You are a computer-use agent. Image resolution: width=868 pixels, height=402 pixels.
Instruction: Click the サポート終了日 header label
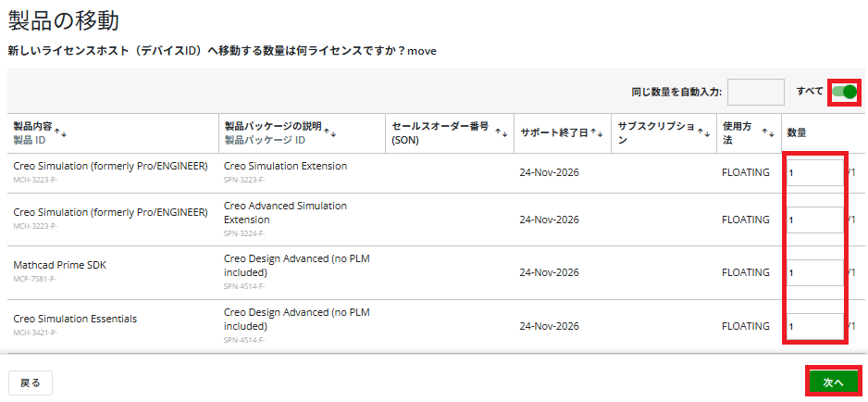[x=553, y=133]
